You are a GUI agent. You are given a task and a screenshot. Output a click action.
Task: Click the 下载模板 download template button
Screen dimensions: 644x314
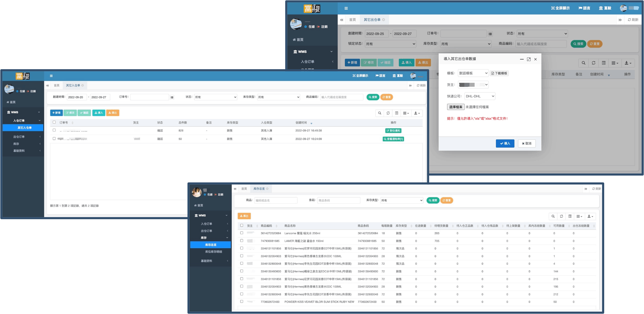coord(499,73)
